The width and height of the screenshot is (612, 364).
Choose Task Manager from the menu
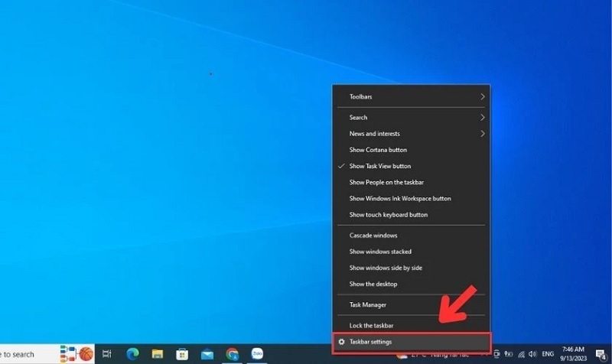[368, 304]
